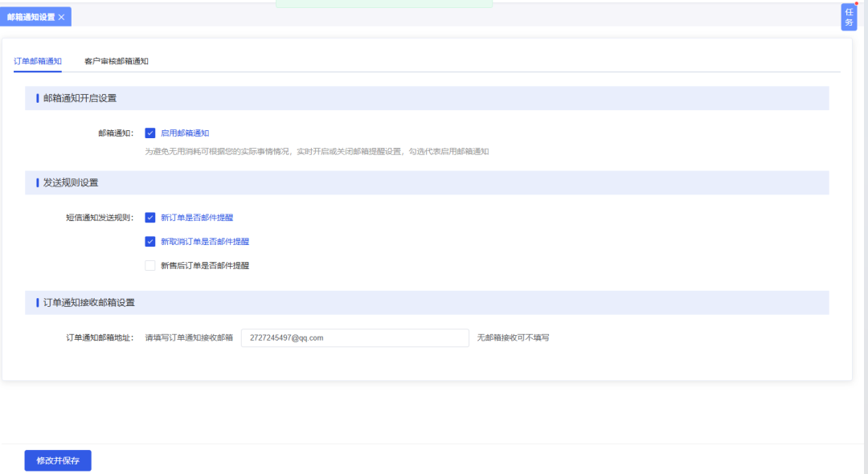Click the gray description under 启用邮箱通知
This screenshot has width=868, height=474.
317,151
